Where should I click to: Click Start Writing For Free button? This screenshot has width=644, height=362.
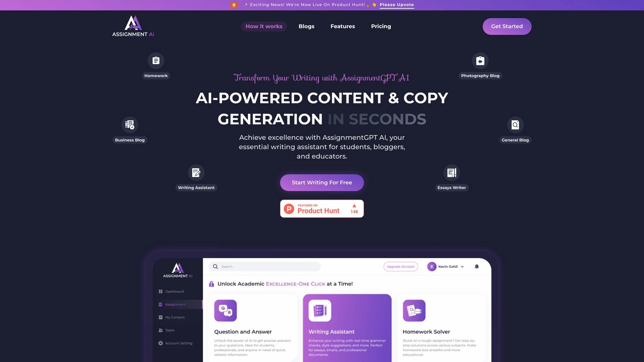pos(322,182)
